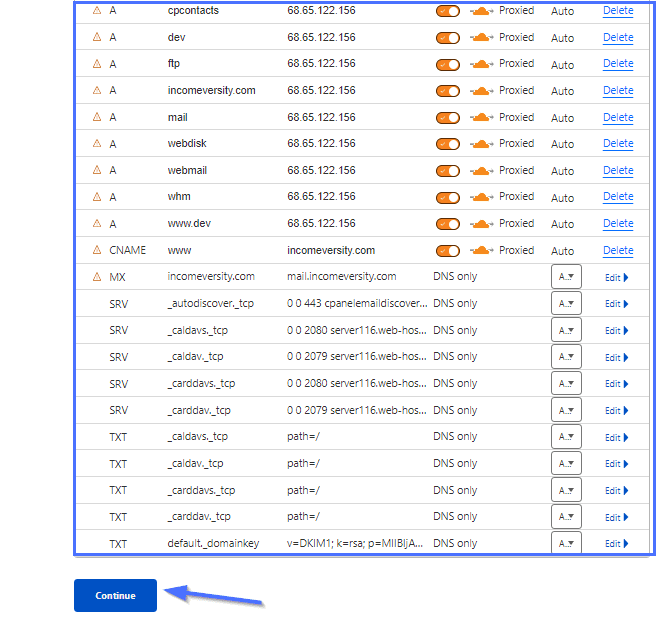The height and width of the screenshot is (620, 672).
Task: Click the warning triangle on the webdisk row
Action: click(x=97, y=144)
